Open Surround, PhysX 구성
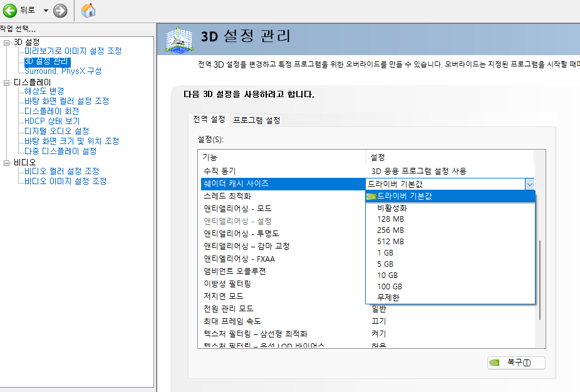The height and width of the screenshot is (392, 580). pyautogui.click(x=63, y=71)
